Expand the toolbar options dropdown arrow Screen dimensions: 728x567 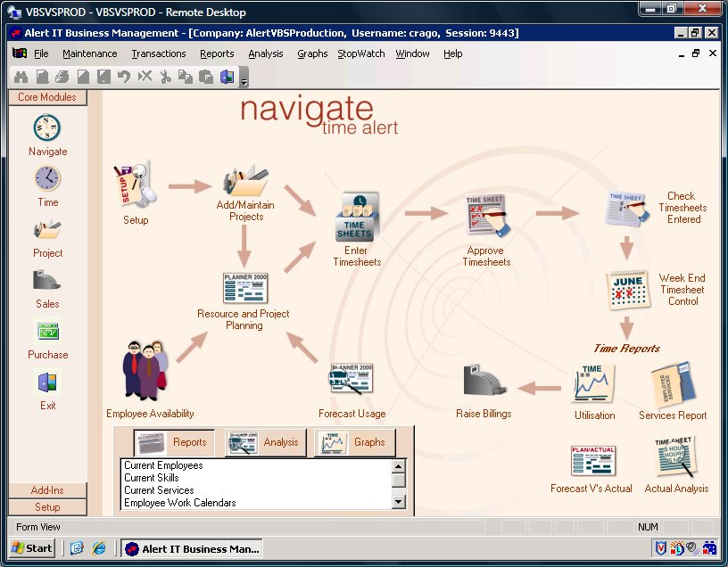[244, 78]
